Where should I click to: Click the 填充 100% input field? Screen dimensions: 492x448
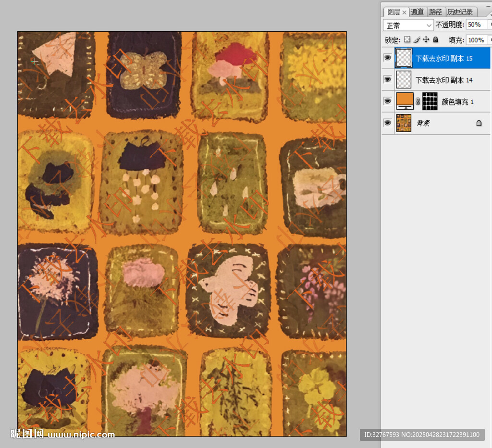click(x=476, y=40)
